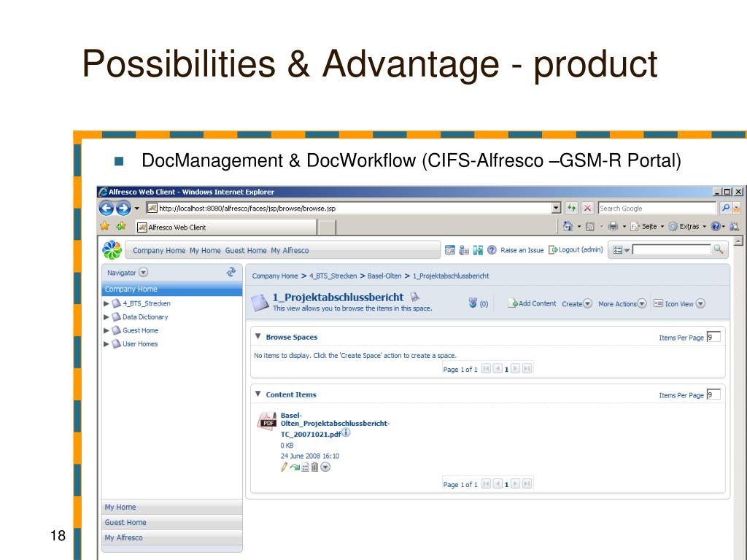Screen dimensions: 747x560
Task: Click the Navigator refresh icon
Action: (231, 272)
